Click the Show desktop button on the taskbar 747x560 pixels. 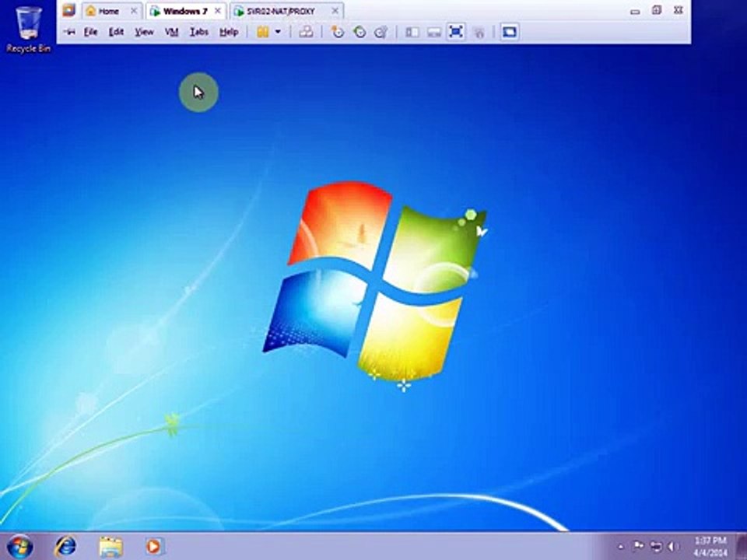click(742, 547)
